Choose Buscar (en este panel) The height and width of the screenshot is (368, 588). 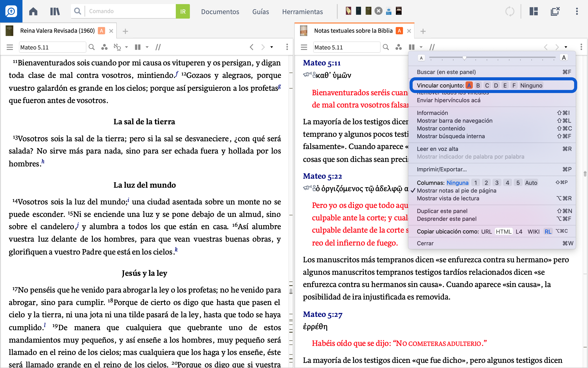tap(492, 72)
